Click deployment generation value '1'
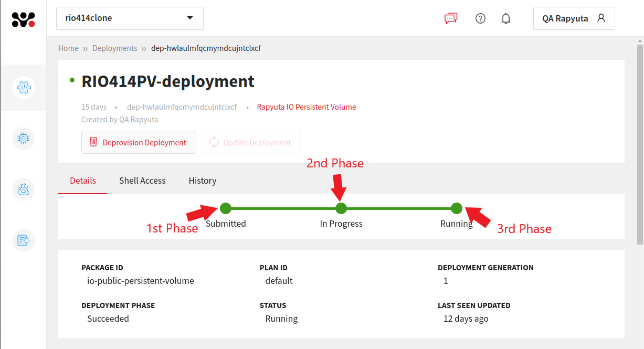 tap(446, 281)
